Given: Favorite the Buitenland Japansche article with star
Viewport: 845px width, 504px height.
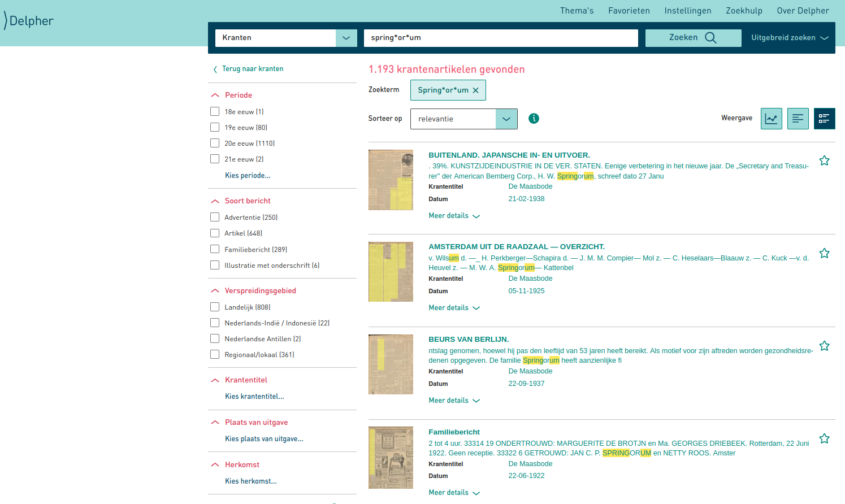Looking at the screenshot, I should pyautogui.click(x=824, y=160).
